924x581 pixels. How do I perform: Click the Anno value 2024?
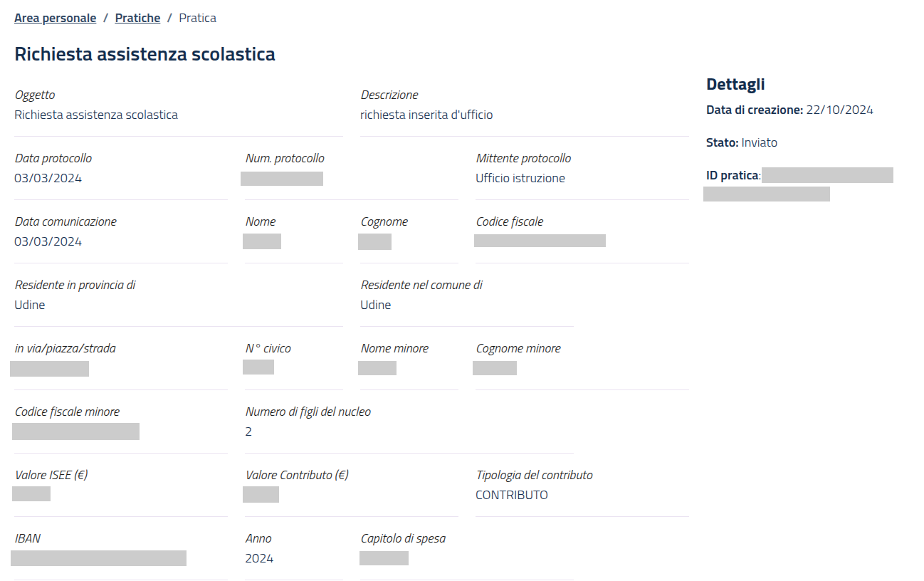coord(259,558)
